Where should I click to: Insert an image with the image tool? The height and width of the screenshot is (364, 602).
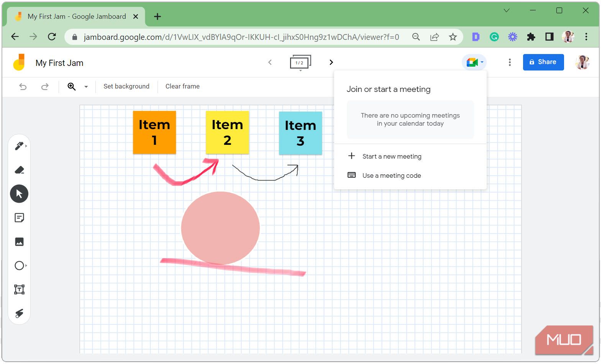pos(19,242)
